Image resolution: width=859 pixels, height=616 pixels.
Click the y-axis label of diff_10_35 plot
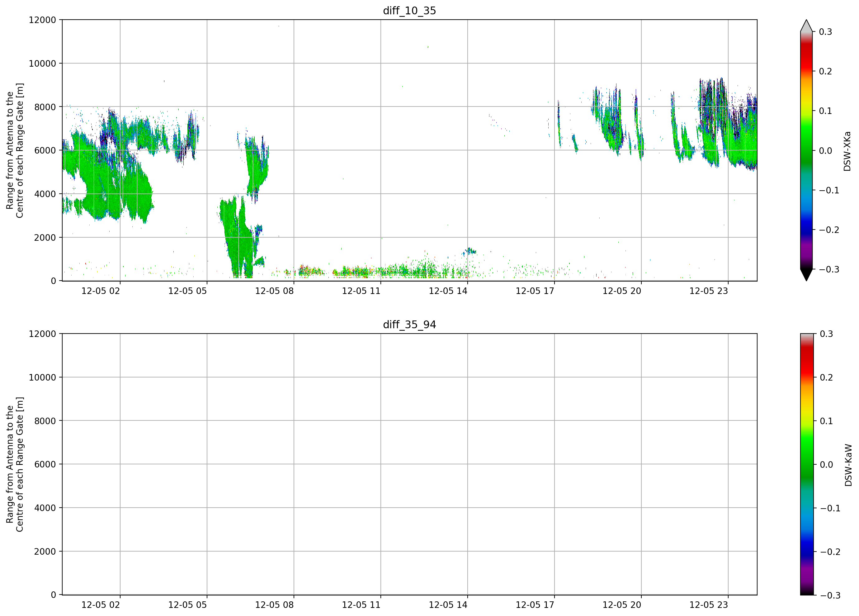[15, 150]
